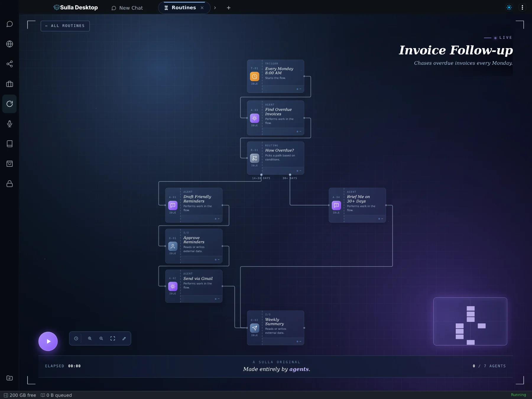Select the How Overdue? routing node
This screenshot has width=532, height=399.
coord(275,158)
